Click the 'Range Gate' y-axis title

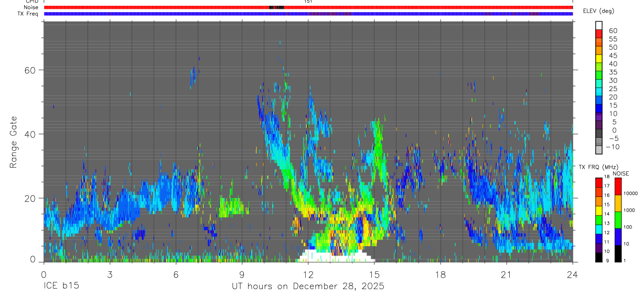[x=14, y=142]
